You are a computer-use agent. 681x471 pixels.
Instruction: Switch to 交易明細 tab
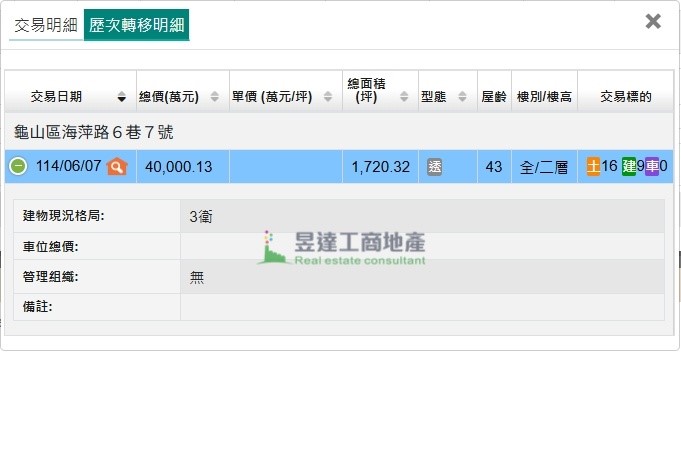point(45,26)
